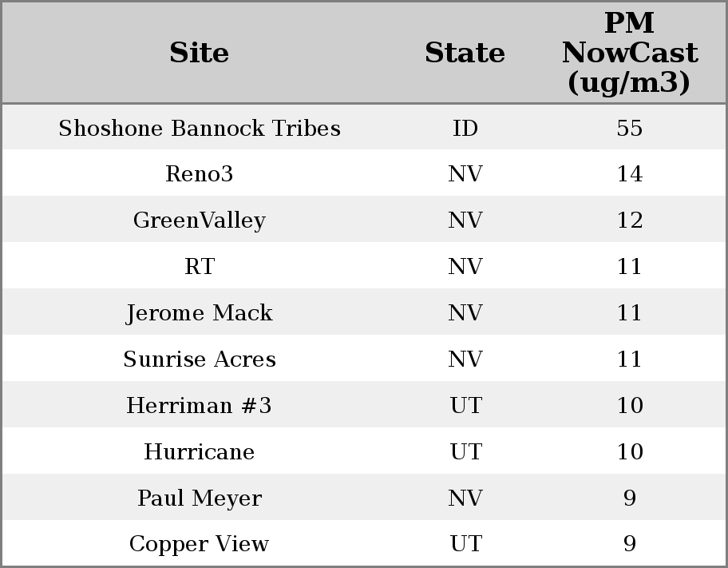Select the NV state cell for Paul Meyer
The width and height of the screenshot is (728, 568).
[x=465, y=498]
